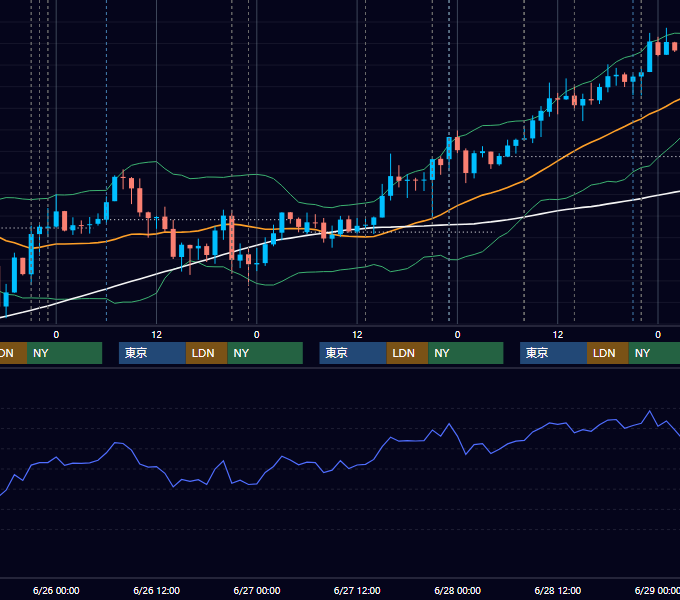Click the tall blue candle before 6/29 00:00

649,56
